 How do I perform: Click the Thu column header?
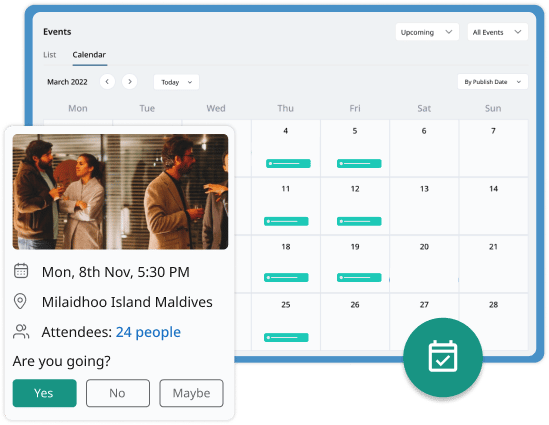pos(286,108)
